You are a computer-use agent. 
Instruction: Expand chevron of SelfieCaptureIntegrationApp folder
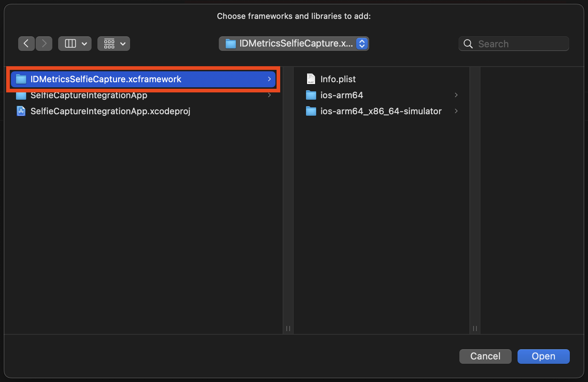point(269,95)
